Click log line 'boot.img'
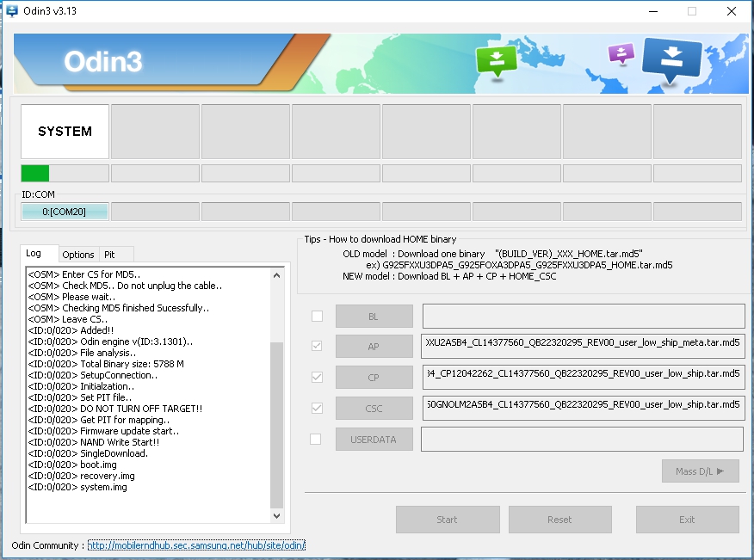Image resolution: width=754 pixels, height=560 pixels. [x=72, y=465]
